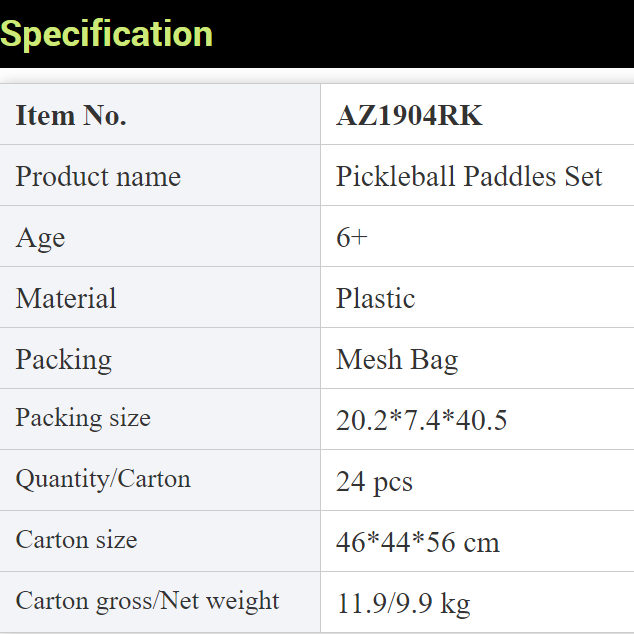Click the 24 pcs quantity value
634x634 pixels.
point(374,482)
